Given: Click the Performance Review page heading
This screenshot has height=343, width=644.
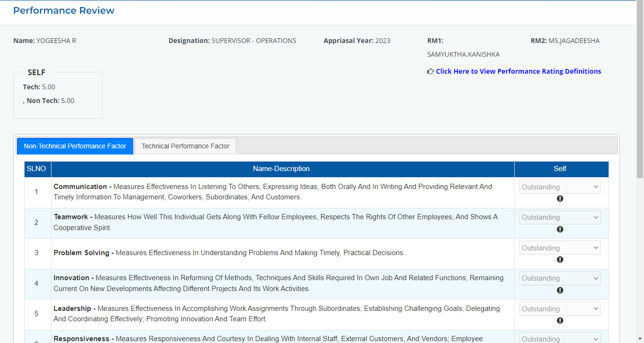Looking at the screenshot, I should pos(64,10).
